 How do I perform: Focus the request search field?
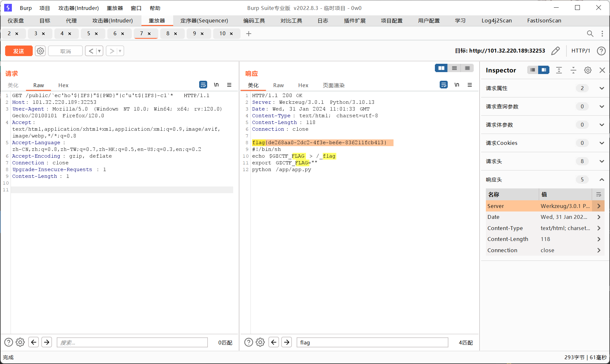pyautogui.click(x=132, y=342)
